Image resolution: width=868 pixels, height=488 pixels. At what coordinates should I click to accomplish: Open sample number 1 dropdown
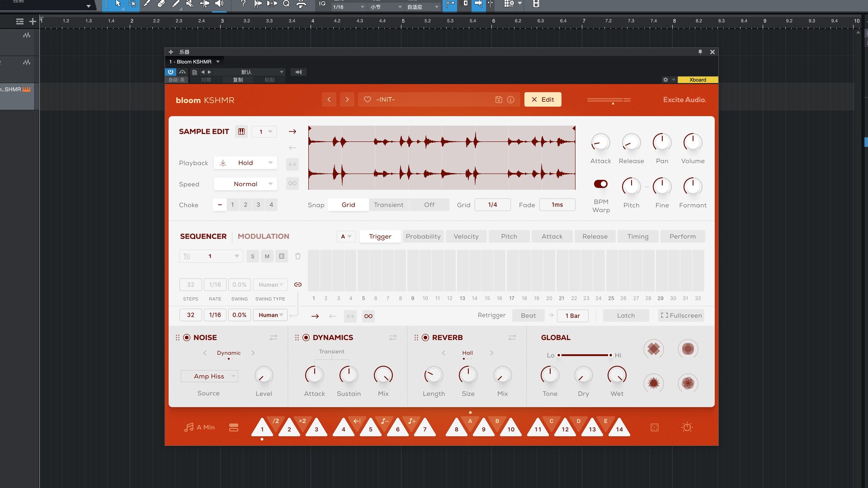264,131
